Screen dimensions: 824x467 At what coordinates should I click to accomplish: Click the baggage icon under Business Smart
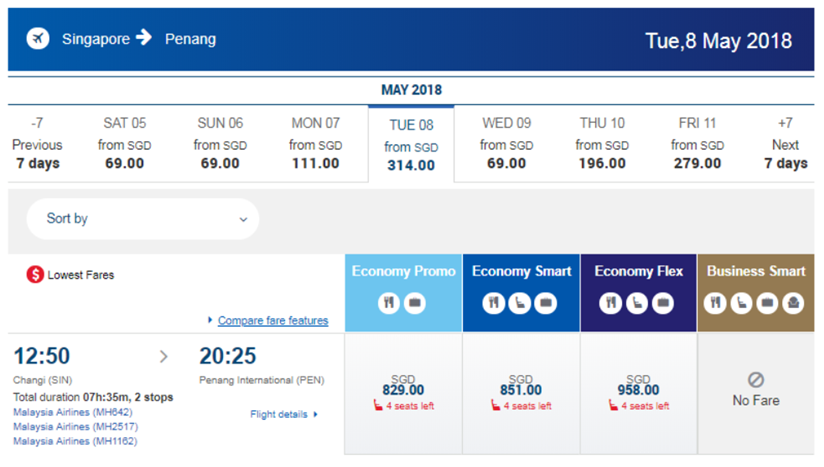point(767,303)
